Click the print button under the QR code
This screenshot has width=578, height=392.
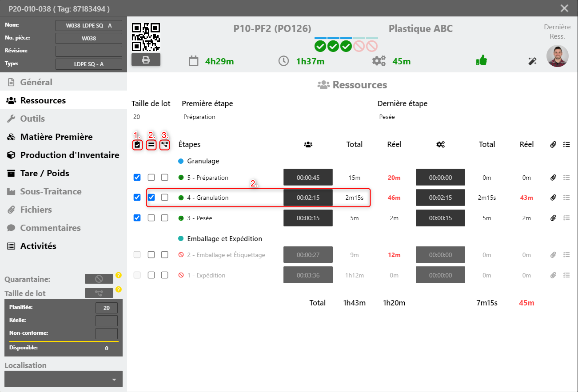[x=146, y=60]
